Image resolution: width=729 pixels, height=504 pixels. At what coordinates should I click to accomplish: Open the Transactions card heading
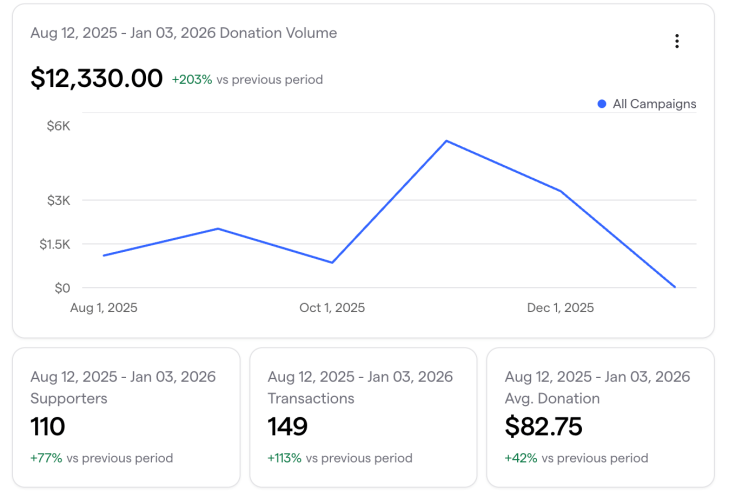tap(311, 398)
